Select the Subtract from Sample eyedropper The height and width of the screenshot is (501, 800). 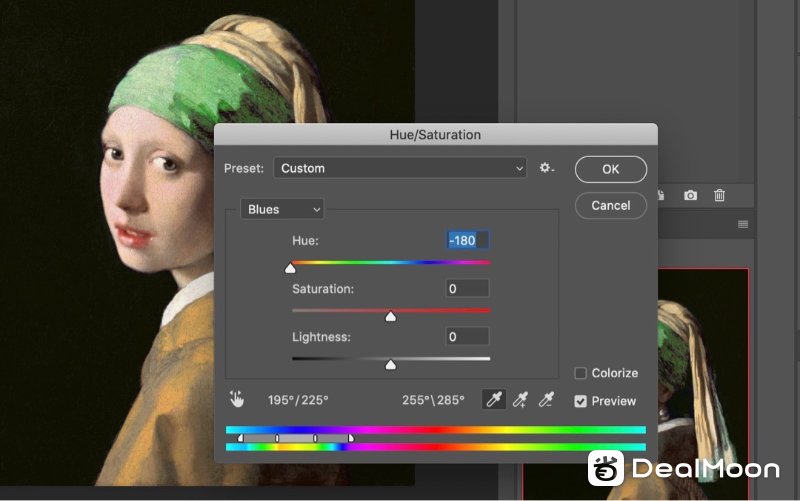click(x=546, y=399)
